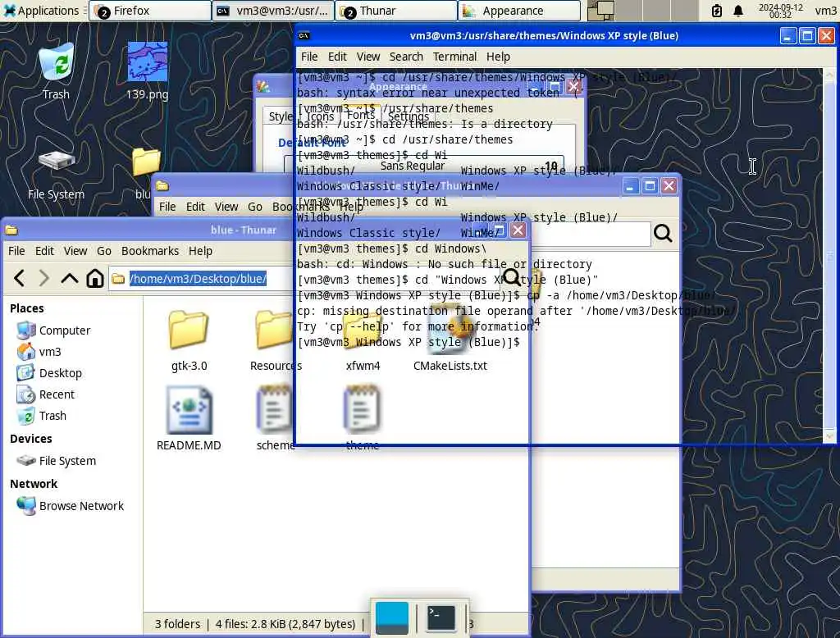
Task: Open the Terminal menu in terminal window
Action: pos(454,57)
